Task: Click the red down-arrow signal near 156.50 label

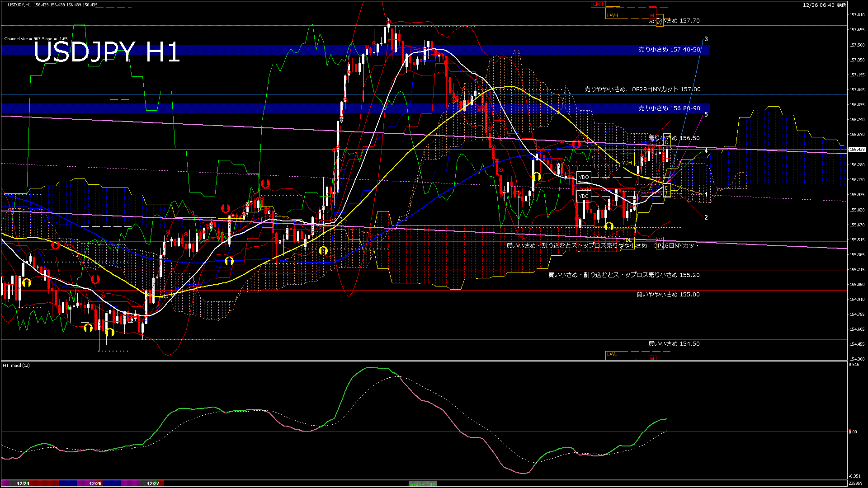Action: pyautogui.click(x=576, y=145)
